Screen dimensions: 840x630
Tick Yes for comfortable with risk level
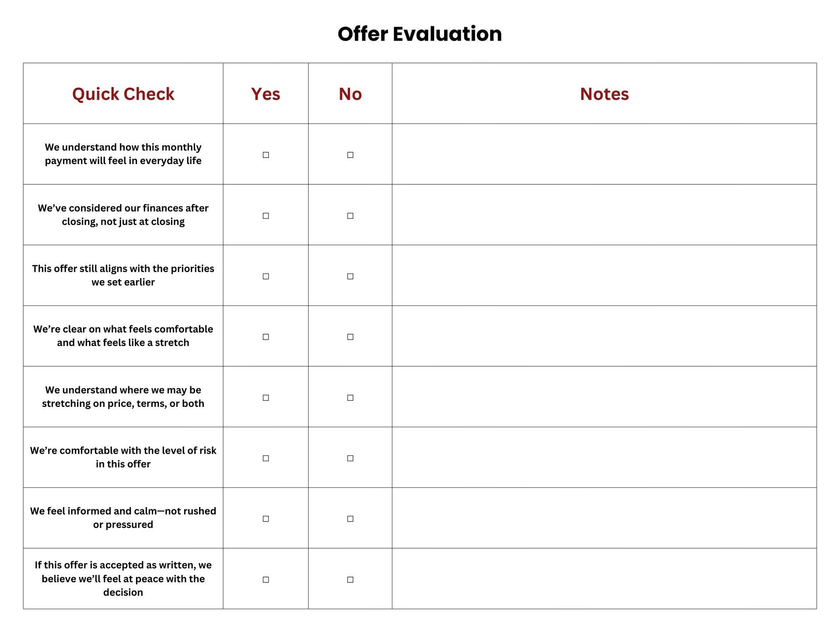(x=266, y=458)
